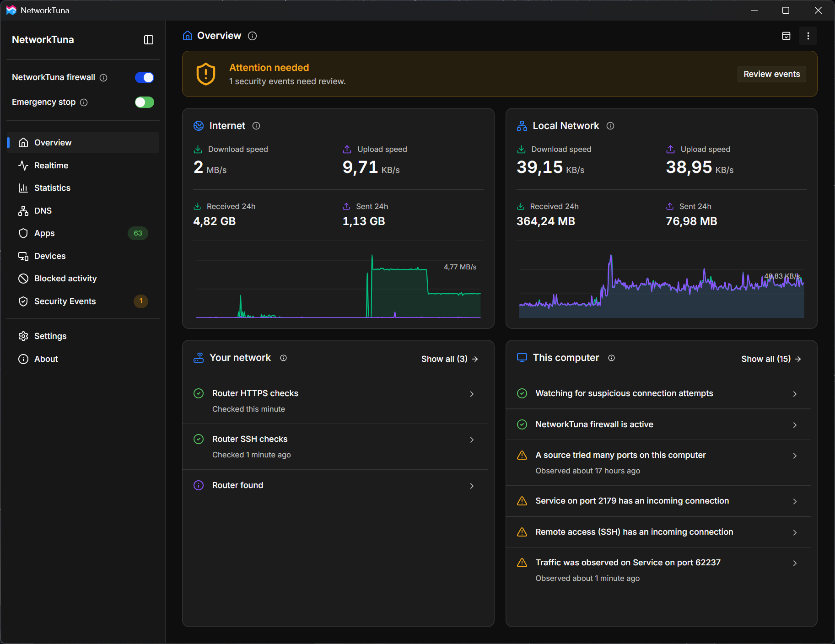Viewport: 835px width, 644px height.
Task: Click info icon next to Emergency stop
Action: [84, 102]
